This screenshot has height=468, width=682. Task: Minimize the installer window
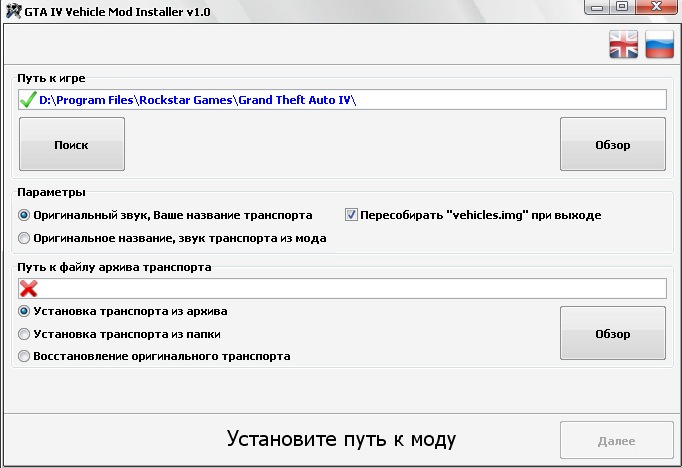(597, 7)
